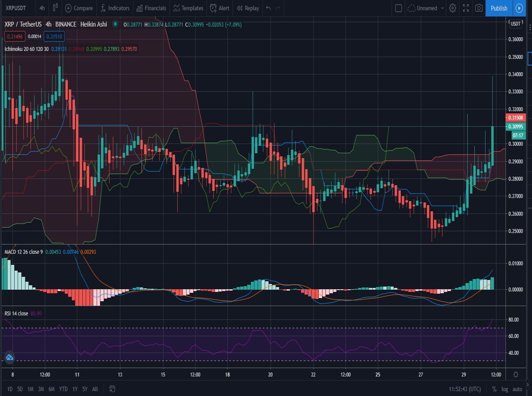Click the USDT currency label on price axis
Image resolution: width=532 pixels, height=396 pixels.
coord(516,24)
